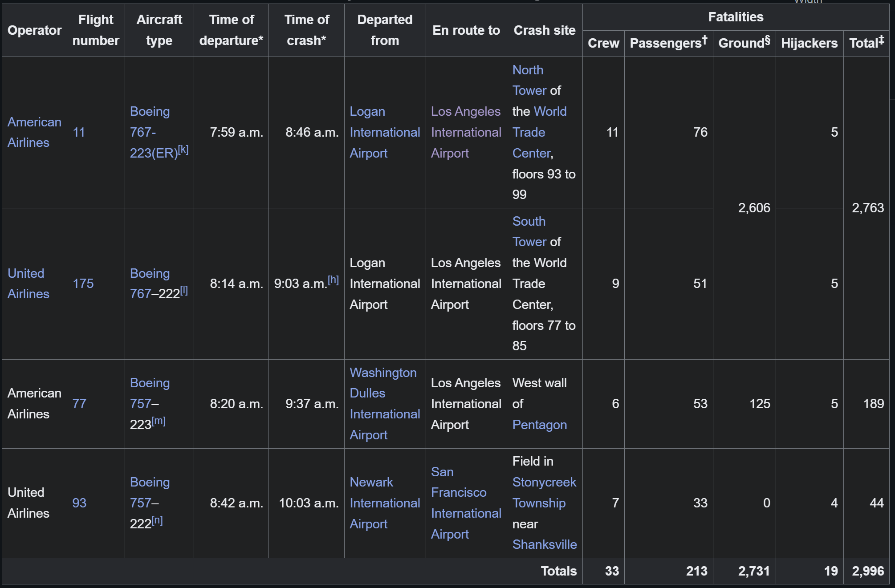Jump to footnote [h] beside 9:03 a.m.

point(333,280)
